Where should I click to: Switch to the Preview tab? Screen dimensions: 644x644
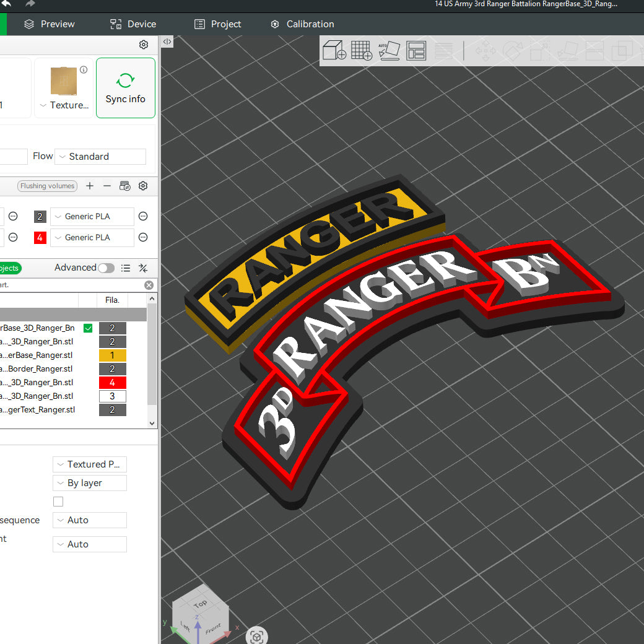pos(49,24)
